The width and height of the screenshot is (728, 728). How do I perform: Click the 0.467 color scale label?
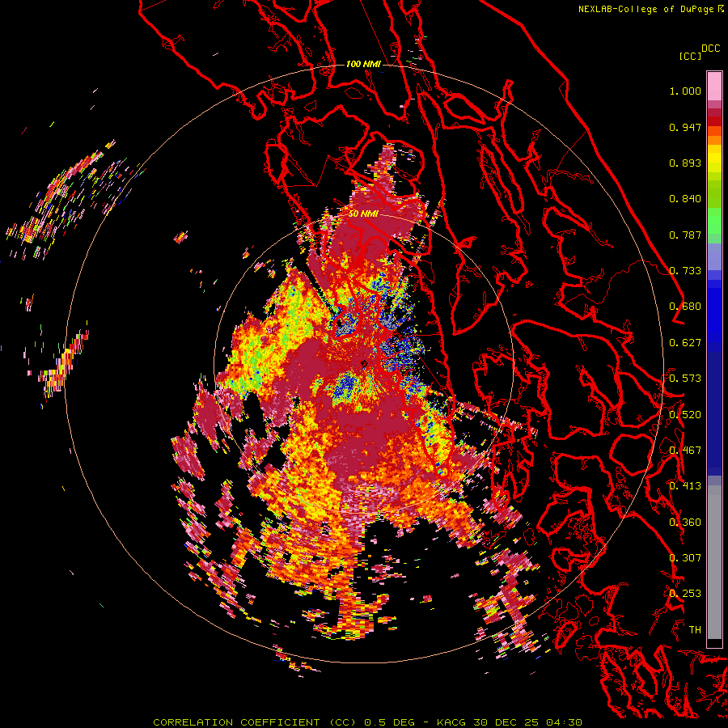[x=685, y=451]
